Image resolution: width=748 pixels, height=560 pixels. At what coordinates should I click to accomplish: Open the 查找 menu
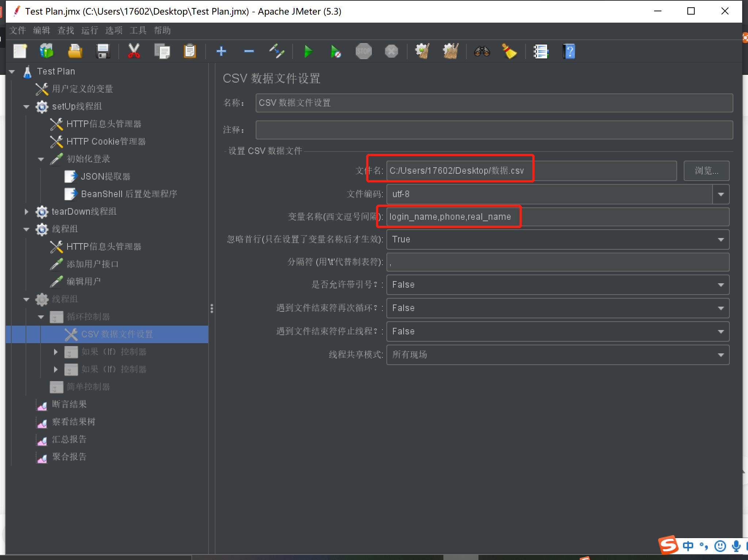coord(66,30)
